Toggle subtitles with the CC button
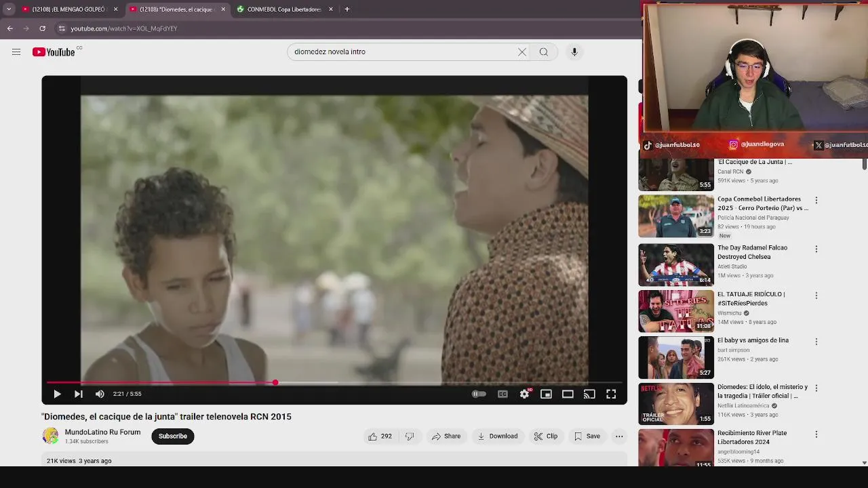The image size is (868, 488). 502,394
